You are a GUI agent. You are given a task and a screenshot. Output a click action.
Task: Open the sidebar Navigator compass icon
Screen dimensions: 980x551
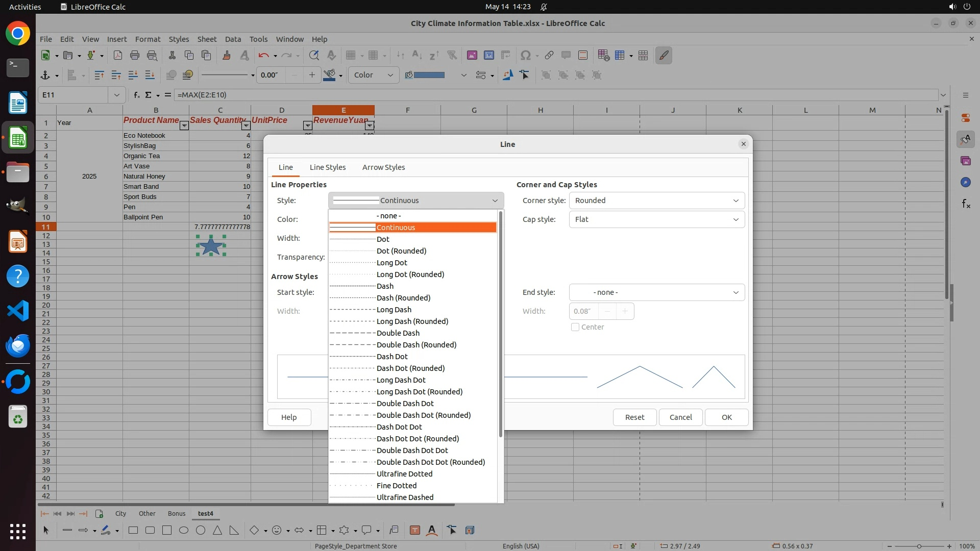tap(965, 182)
